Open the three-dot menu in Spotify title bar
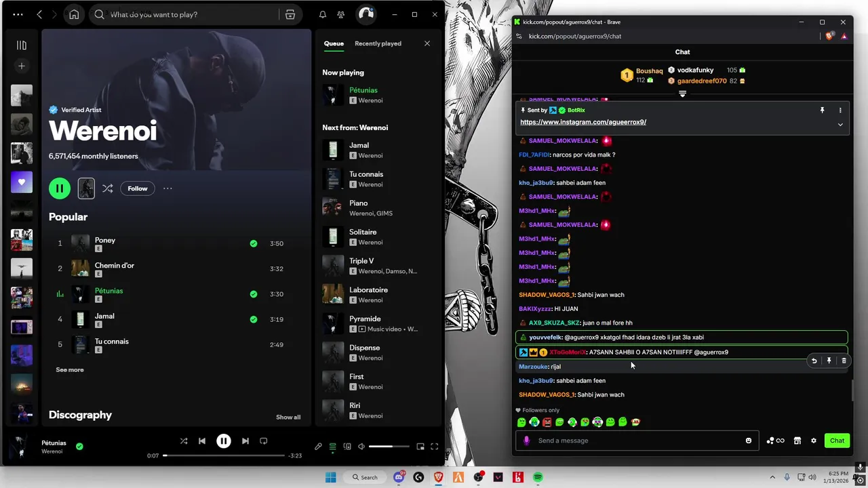Viewport: 868px width, 488px height. pyautogui.click(x=18, y=14)
